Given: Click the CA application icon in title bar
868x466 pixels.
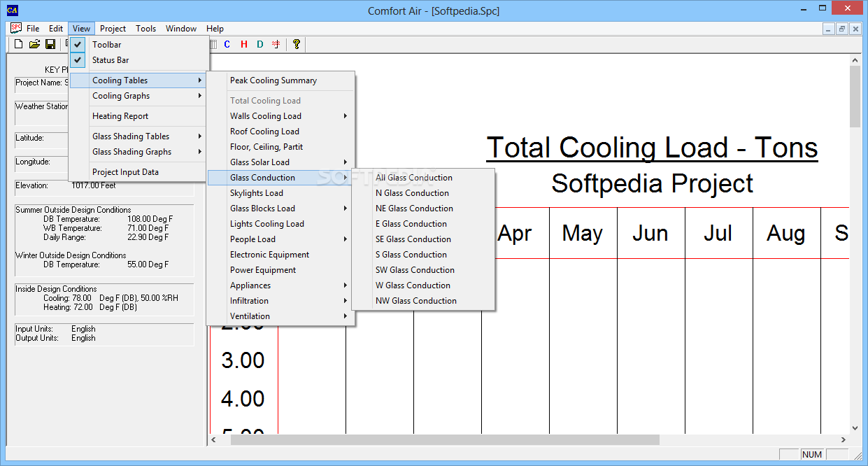Looking at the screenshot, I should [12, 10].
